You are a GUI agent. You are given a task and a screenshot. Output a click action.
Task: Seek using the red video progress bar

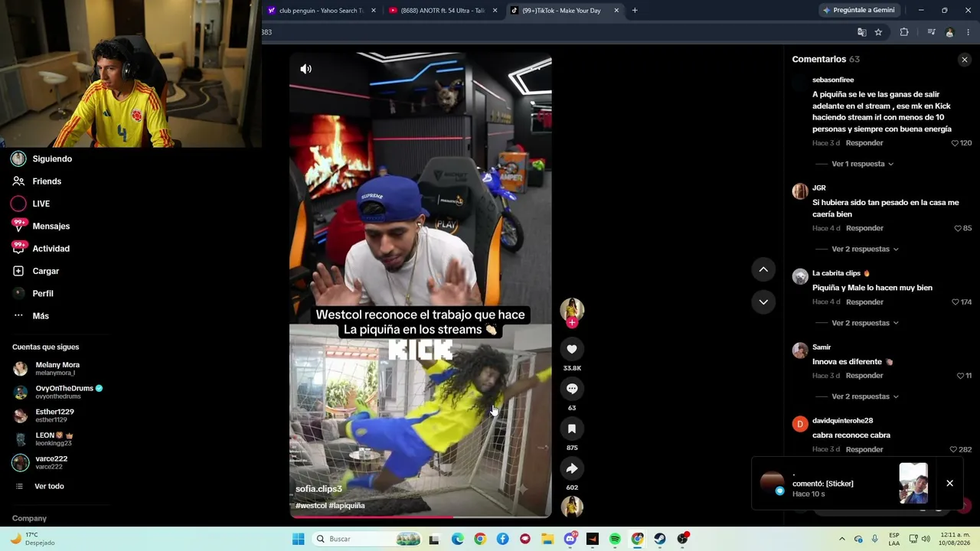[x=420, y=517]
